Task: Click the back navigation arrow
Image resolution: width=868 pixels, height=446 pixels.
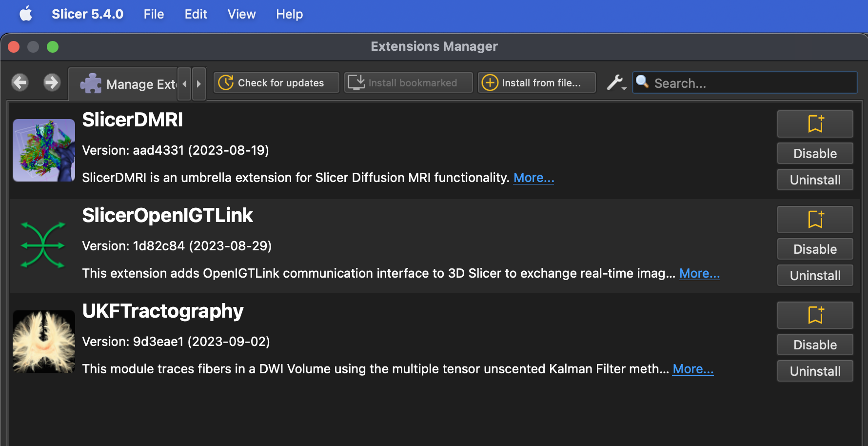Action: (20, 82)
